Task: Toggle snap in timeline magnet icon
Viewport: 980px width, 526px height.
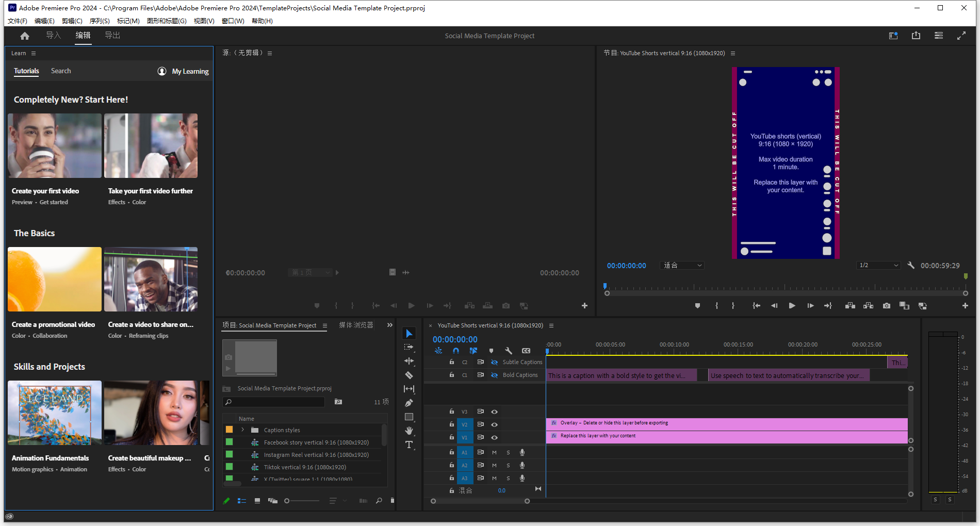Action: pyautogui.click(x=456, y=351)
